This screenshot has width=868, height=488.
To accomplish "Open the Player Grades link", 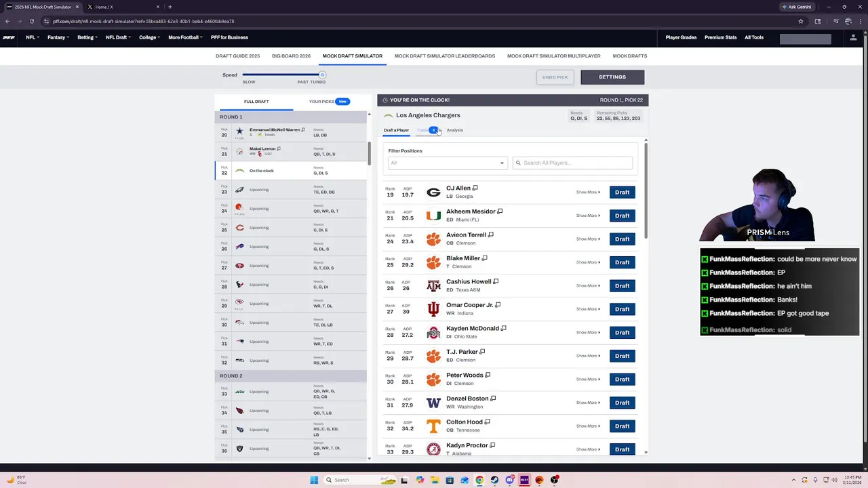I will (681, 37).
